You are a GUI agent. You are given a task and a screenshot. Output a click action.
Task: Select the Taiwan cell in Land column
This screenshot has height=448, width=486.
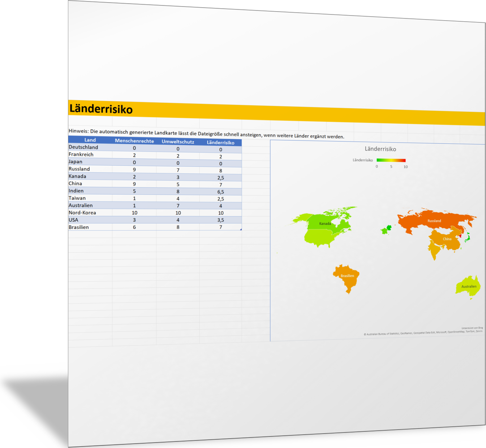[x=77, y=198]
